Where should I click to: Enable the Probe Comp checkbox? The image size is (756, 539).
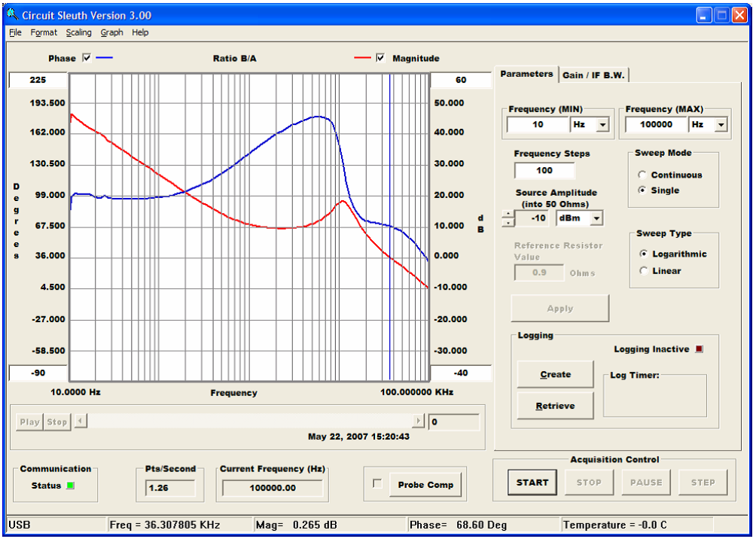[x=378, y=484]
